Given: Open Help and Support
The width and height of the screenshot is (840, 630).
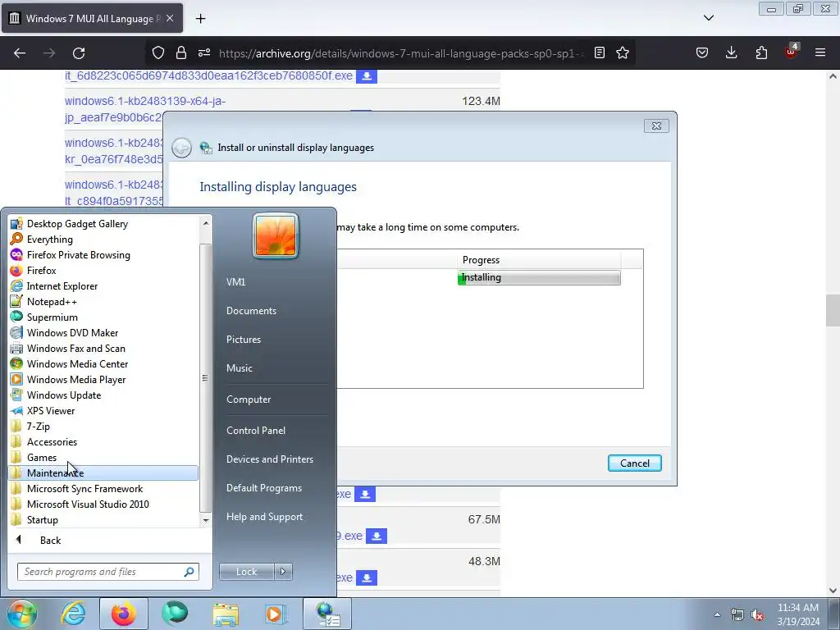Looking at the screenshot, I should click(x=264, y=517).
